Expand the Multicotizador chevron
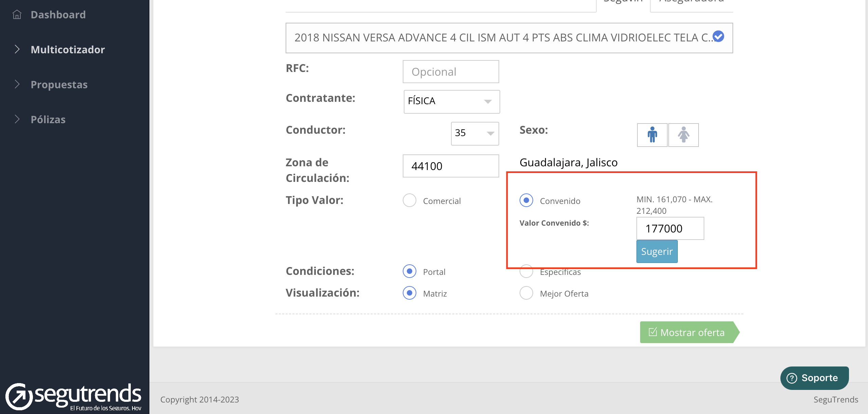Screen dimensions: 868x414 click(x=17, y=49)
